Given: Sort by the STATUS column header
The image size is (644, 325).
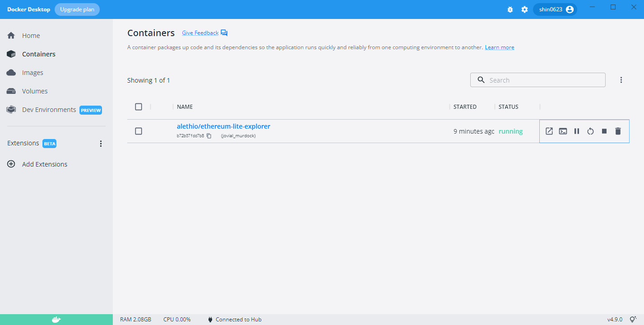Looking at the screenshot, I should coord(509,107).
